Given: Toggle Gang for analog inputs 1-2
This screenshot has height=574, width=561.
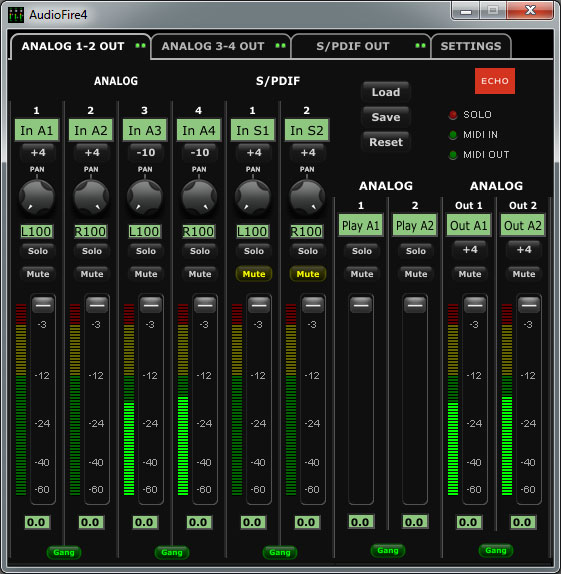Looking at the screenshot, I should coord(64,552).
